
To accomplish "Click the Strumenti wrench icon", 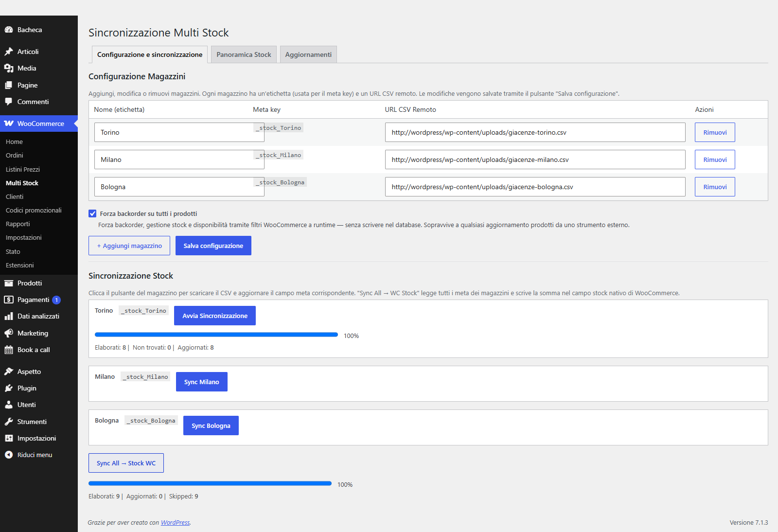I will tap(9, 422).
